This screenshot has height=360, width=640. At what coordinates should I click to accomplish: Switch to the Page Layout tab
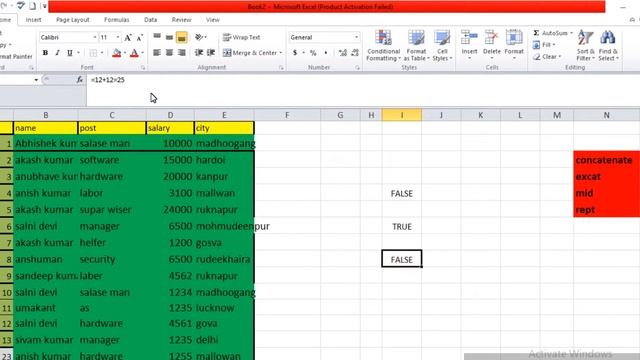73,20
